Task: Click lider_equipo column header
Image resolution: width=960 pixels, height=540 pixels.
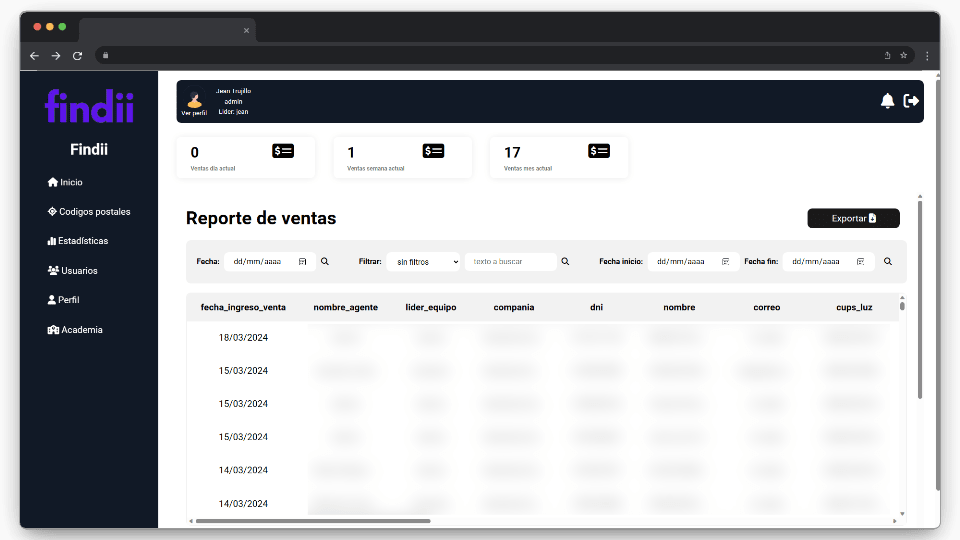Action: pos(430,307)
